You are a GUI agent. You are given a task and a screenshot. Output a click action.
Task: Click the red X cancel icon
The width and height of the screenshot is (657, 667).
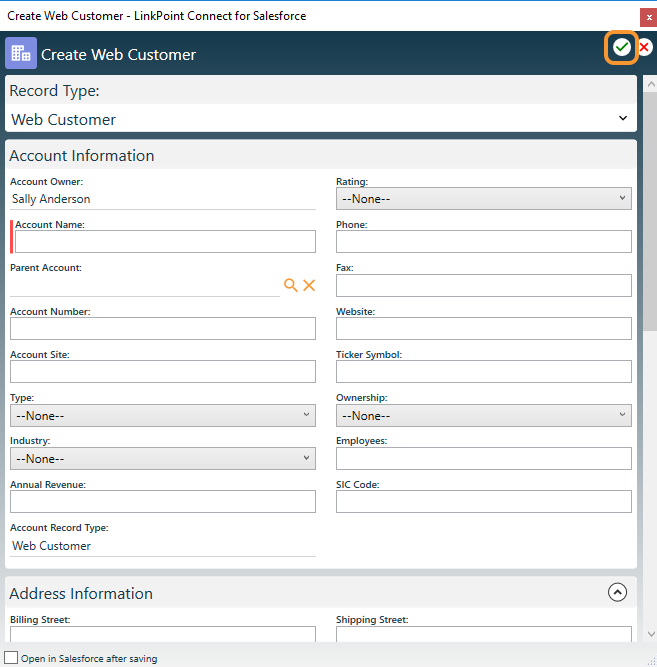pyautogui.click(x=645, y=48)
